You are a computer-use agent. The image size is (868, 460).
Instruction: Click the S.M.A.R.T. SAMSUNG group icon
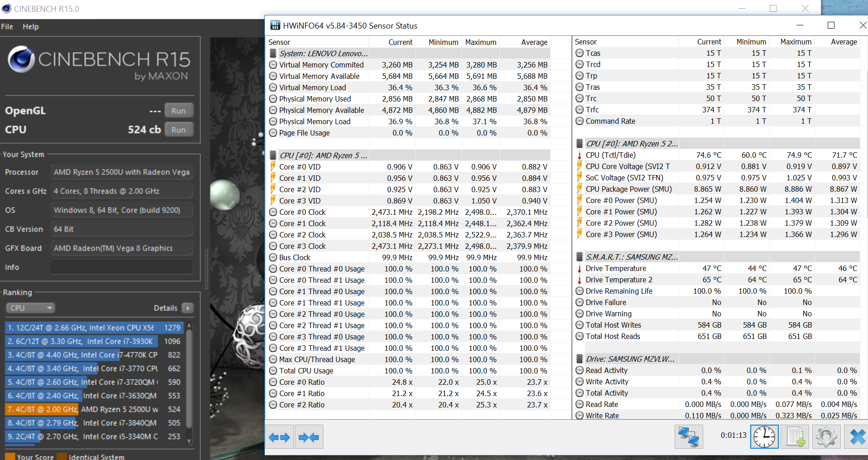(x=579, y=257)
